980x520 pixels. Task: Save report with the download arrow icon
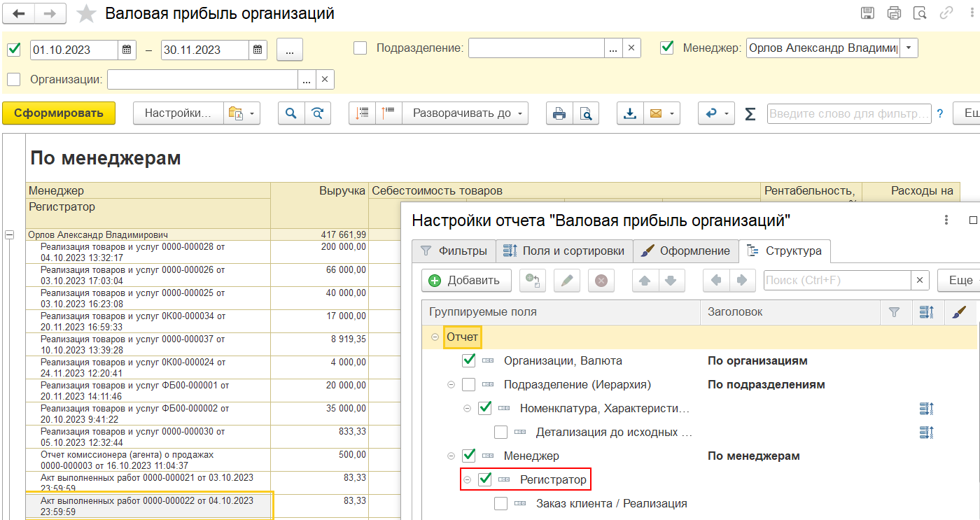[630, 113]
